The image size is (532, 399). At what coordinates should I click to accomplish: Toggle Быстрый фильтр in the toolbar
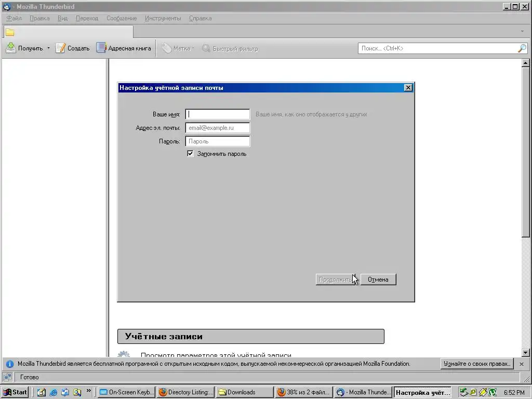pos(230,48)
